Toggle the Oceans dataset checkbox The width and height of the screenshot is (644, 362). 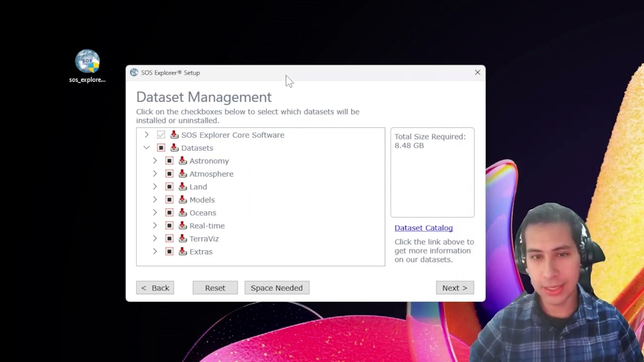170,213
